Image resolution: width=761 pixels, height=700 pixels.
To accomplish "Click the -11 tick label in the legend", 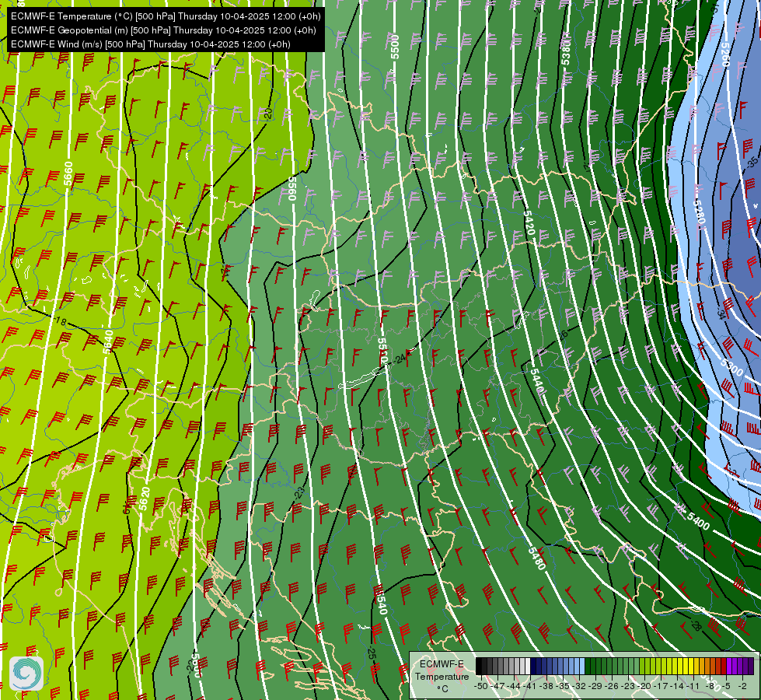I will [693, 685].
